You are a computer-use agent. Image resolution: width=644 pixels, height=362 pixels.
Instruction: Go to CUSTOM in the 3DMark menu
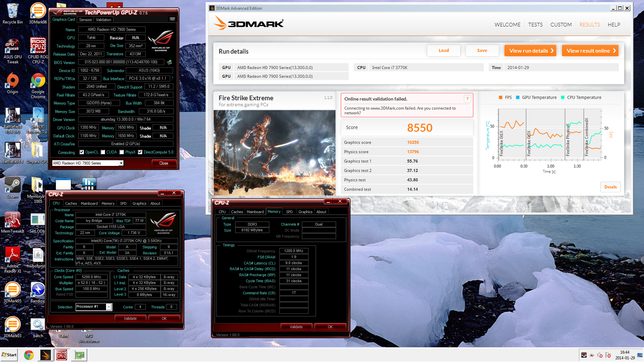click(x=561, y=24)
